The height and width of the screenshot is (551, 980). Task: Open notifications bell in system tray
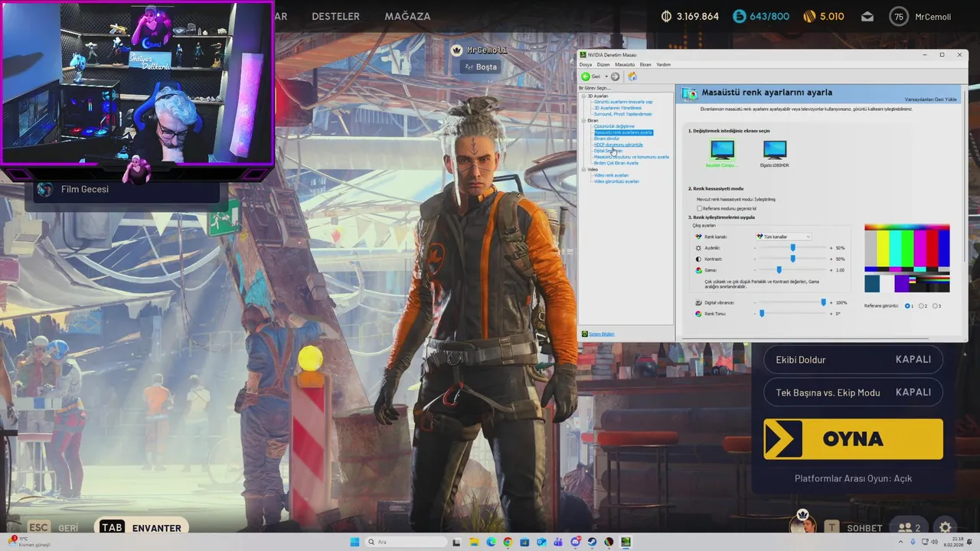coord(969,542)
